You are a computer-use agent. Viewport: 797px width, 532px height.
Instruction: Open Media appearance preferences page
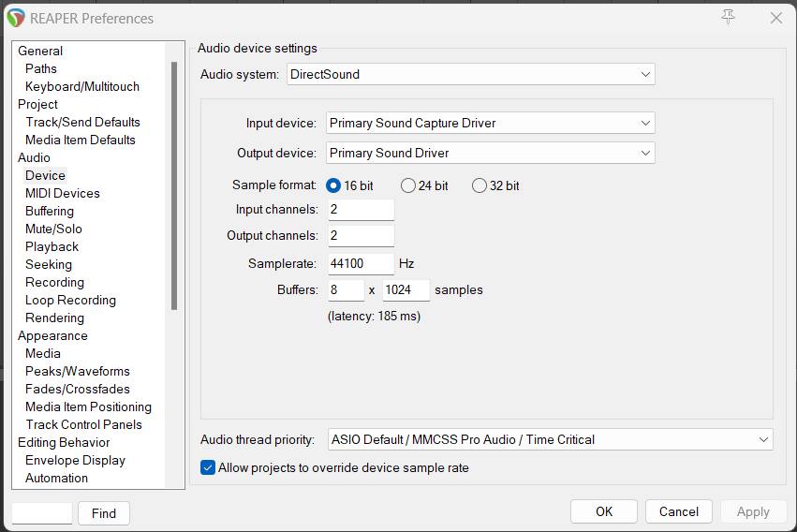click(43, 353)
